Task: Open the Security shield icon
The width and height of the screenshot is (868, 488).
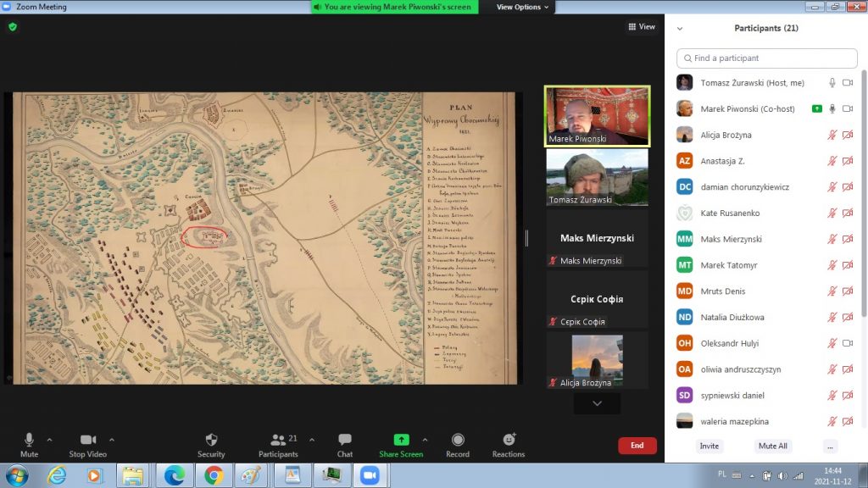Action: click(211, 440)
